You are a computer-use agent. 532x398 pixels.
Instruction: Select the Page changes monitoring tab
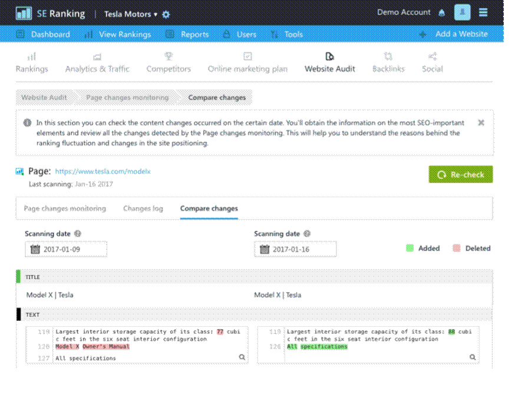(x=65, y=208)
